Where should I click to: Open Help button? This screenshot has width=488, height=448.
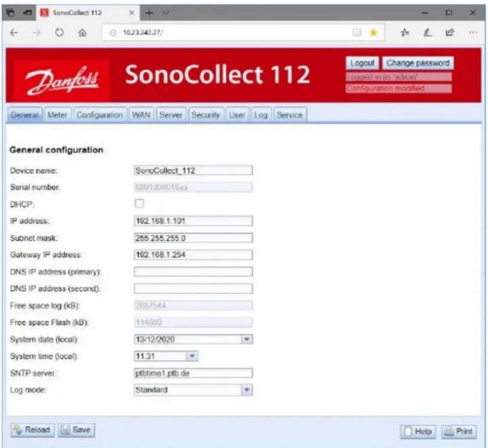[x=418, y=432]
